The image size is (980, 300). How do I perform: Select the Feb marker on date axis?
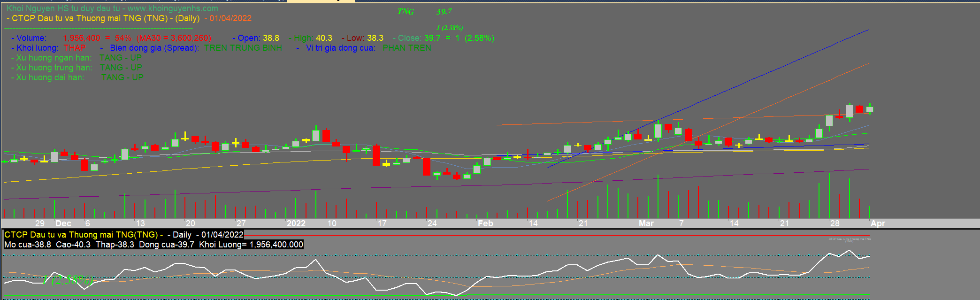coord(485,223)
